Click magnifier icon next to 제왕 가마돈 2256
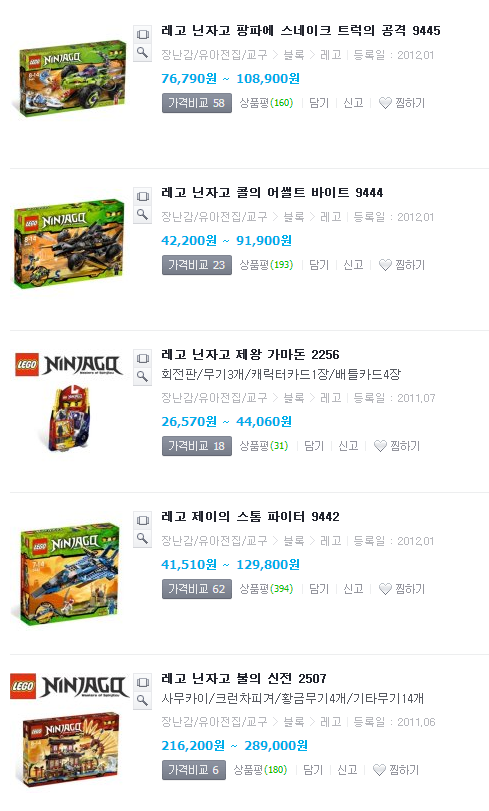 tap(142, 376)
